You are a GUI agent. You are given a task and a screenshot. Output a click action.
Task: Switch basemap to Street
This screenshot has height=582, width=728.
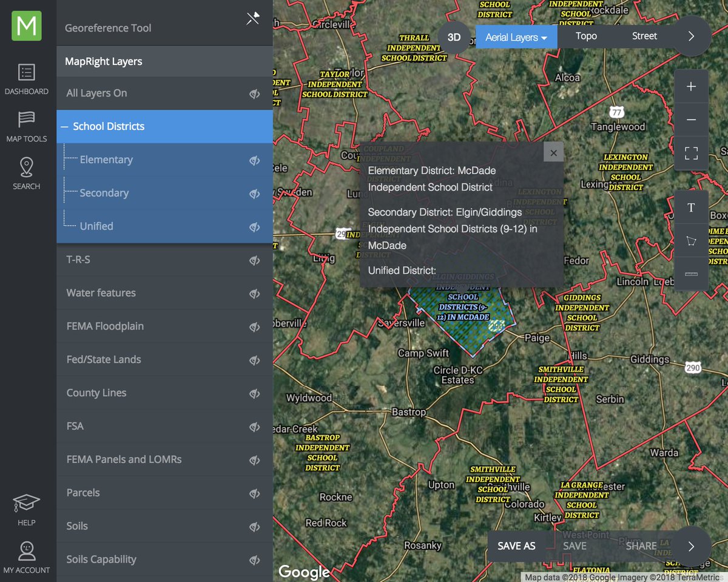[x=644, y=36]
